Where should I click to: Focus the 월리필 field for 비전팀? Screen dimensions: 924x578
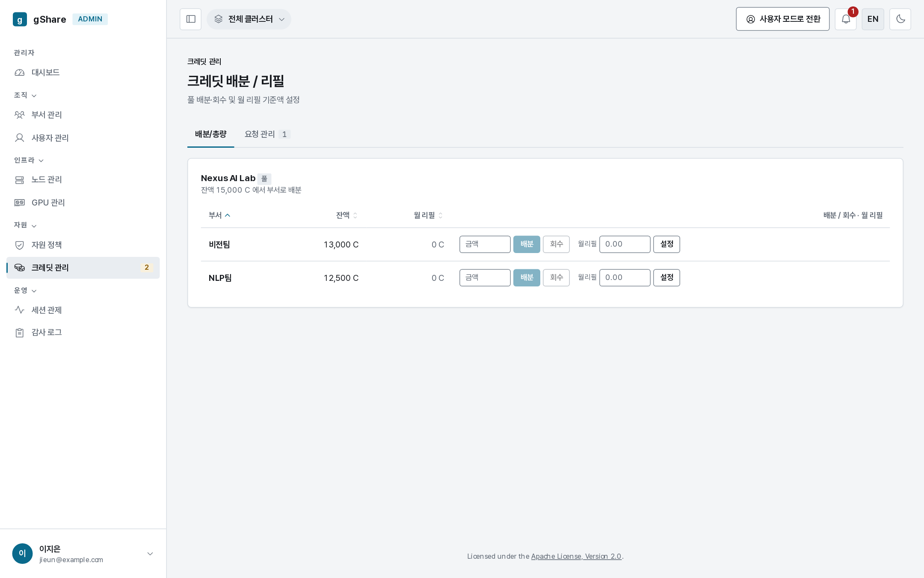point(625,244)
